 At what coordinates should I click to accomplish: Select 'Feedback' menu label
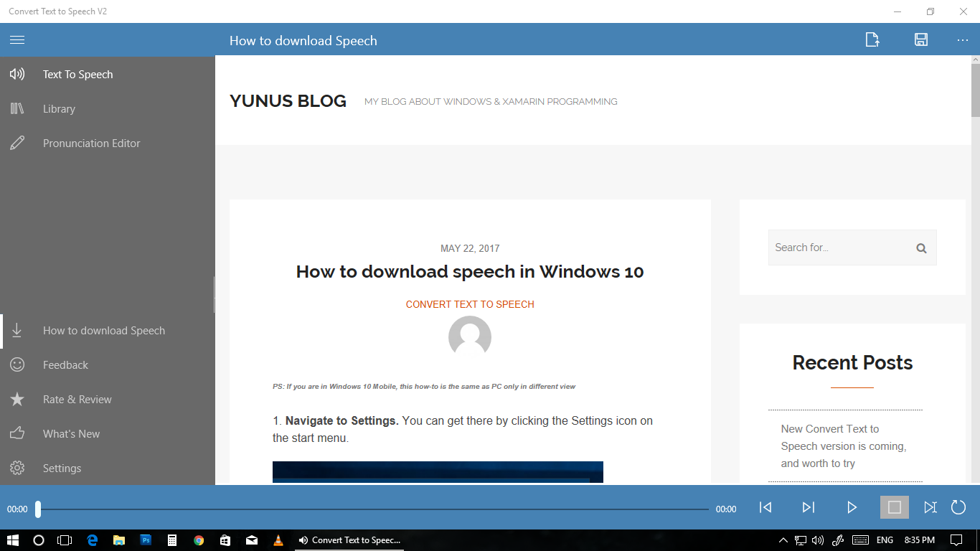tap(65, 365)
